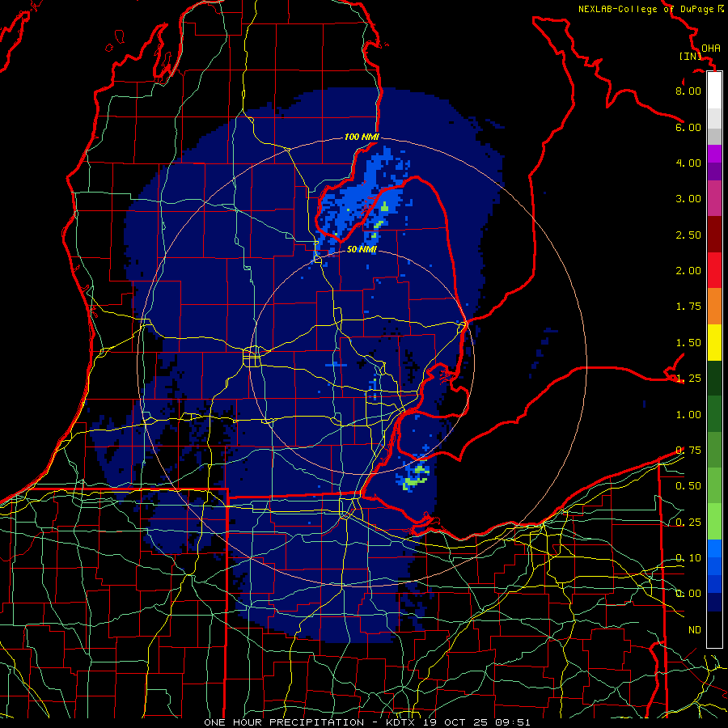Screen dimensions: 728x728
Task: Select the 2.00 legend value
Action: tap(688, 270)
